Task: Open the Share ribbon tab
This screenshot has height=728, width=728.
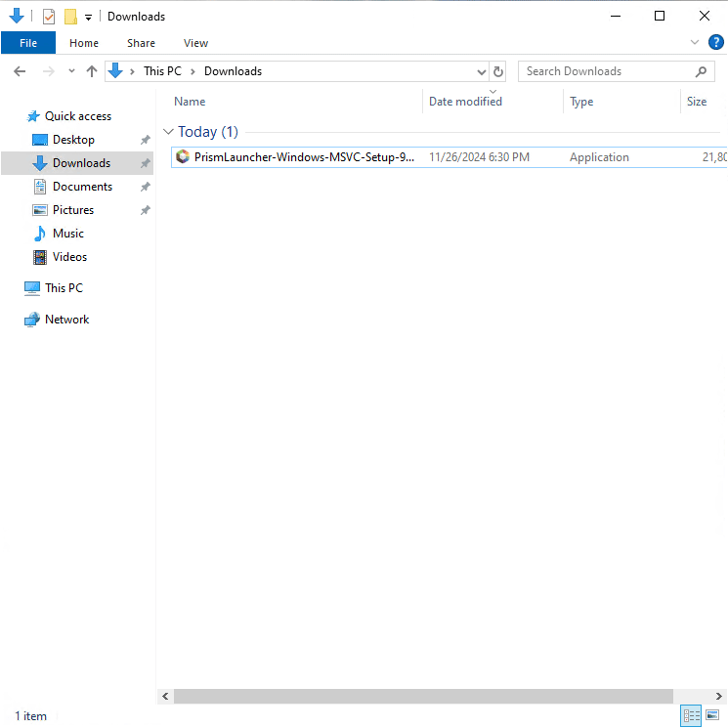Action: click(141, 43)
